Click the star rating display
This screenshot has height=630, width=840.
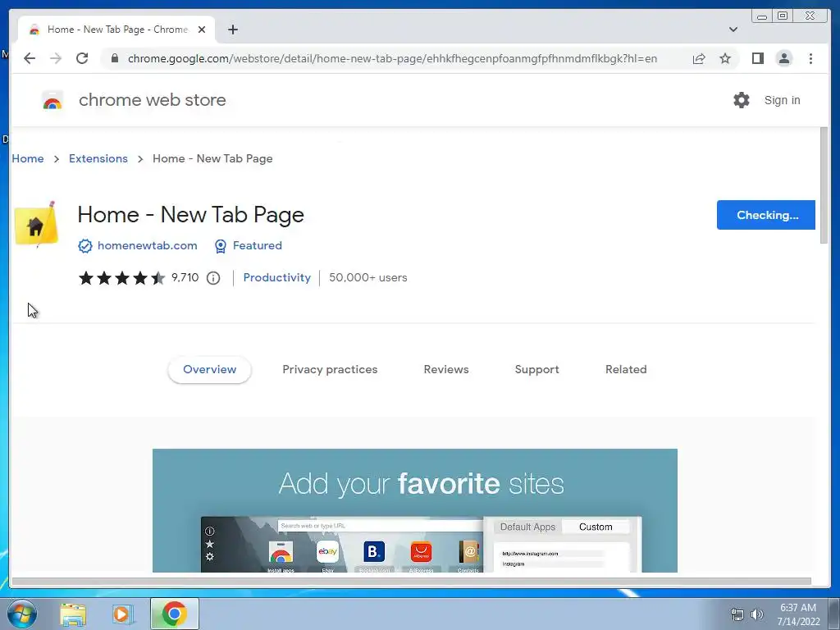click(121, 278)
